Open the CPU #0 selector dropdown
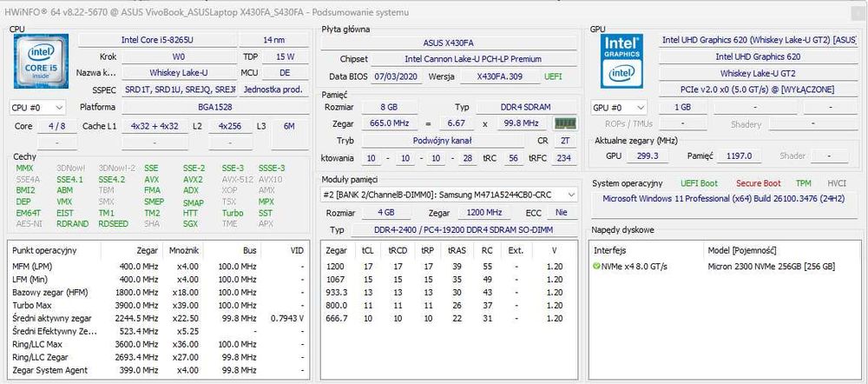The height and width of the screenshot is (384, 868). coord(37,108)
